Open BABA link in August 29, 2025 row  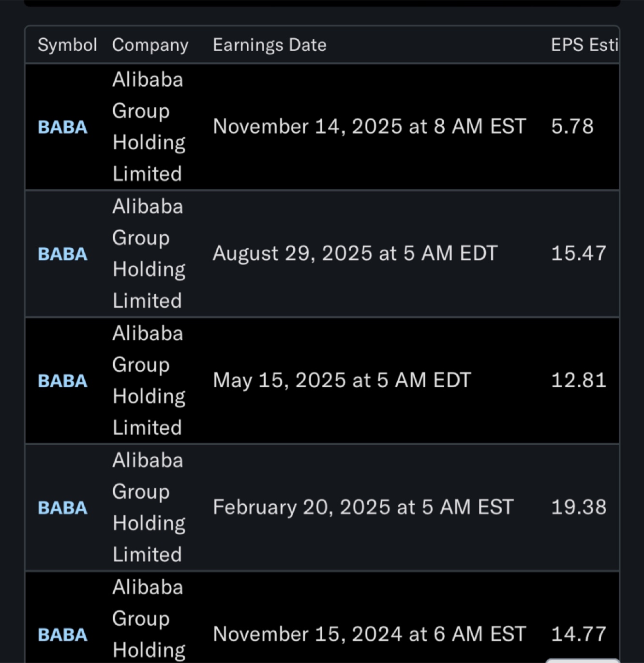62,254
